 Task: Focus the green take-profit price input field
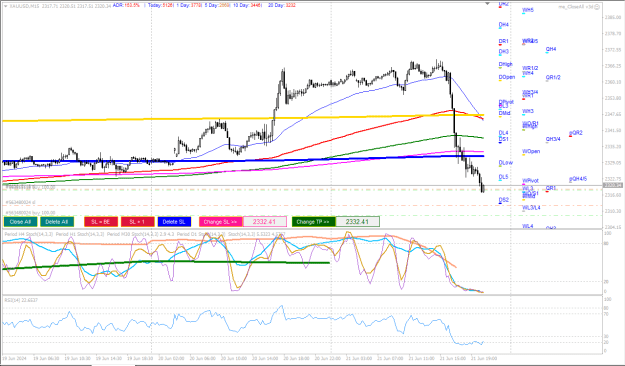[x=358, y=222]
